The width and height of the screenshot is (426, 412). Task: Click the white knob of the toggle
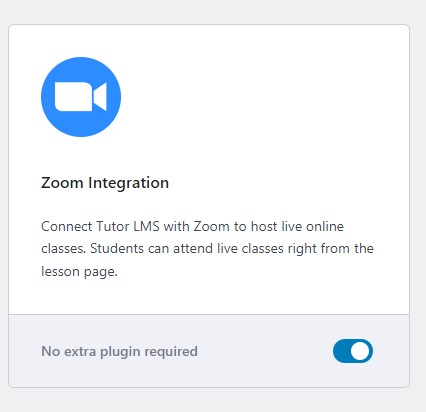coord(360,351)
